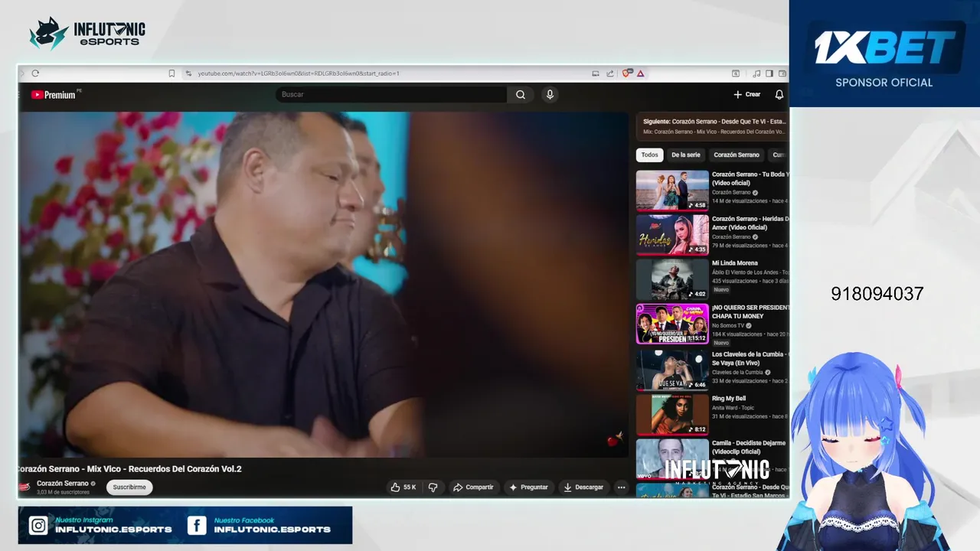Open the Heridas De Amor video thumbnail
The height and width of the screenshot is (551, 980).
click(672, 234)
